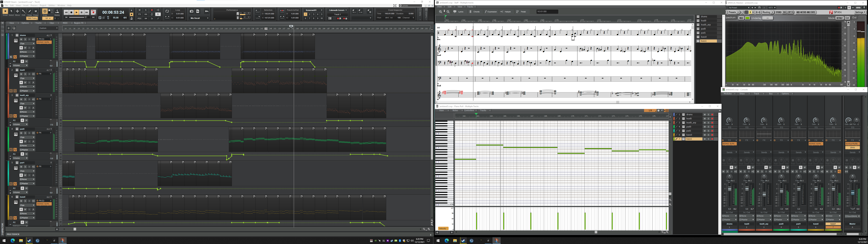Open the Custom track control dropdown
868x244 pixels.
[48, 28]
